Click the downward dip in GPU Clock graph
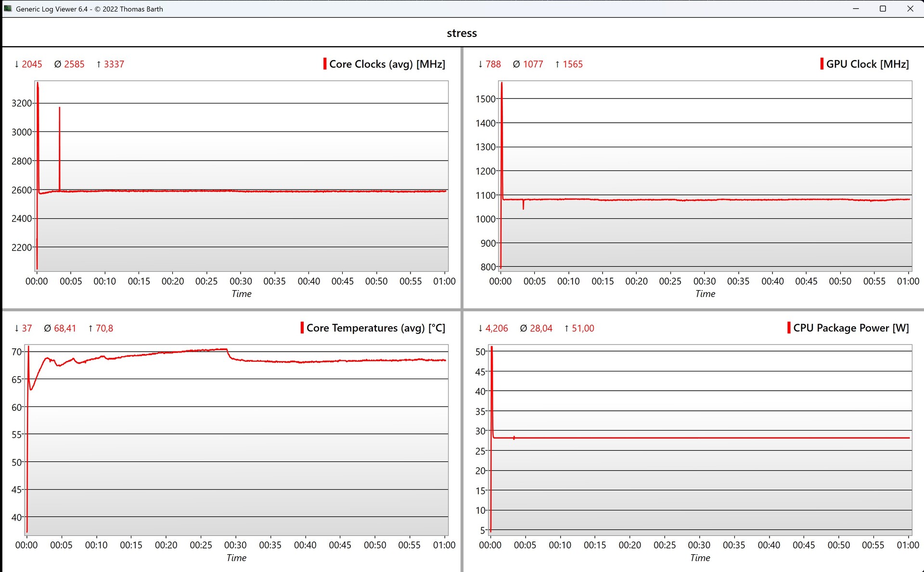924x572 pixels. (x=523, y=205)
